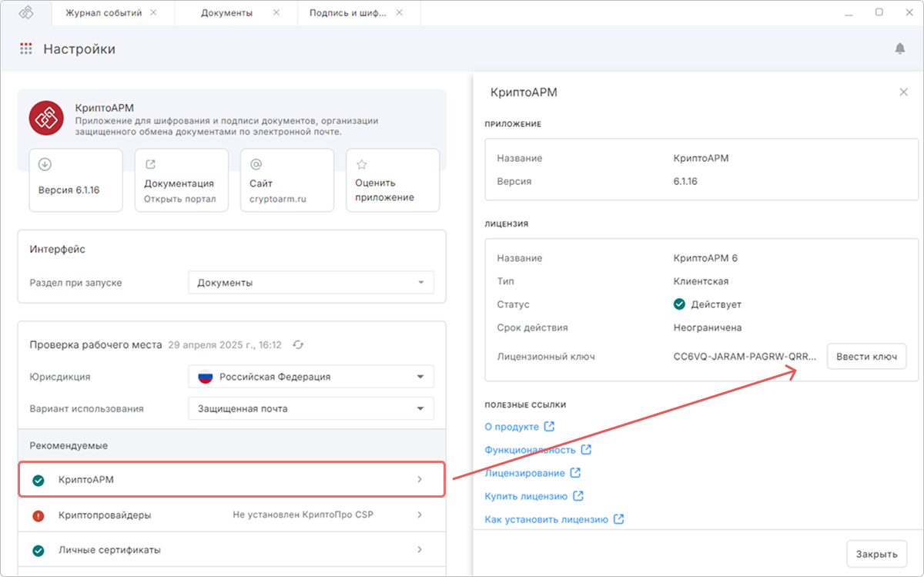924x577 pixels.
Task: Click the red warning icon beside Криптопровайдеры
Action: (x=38, y=515)
